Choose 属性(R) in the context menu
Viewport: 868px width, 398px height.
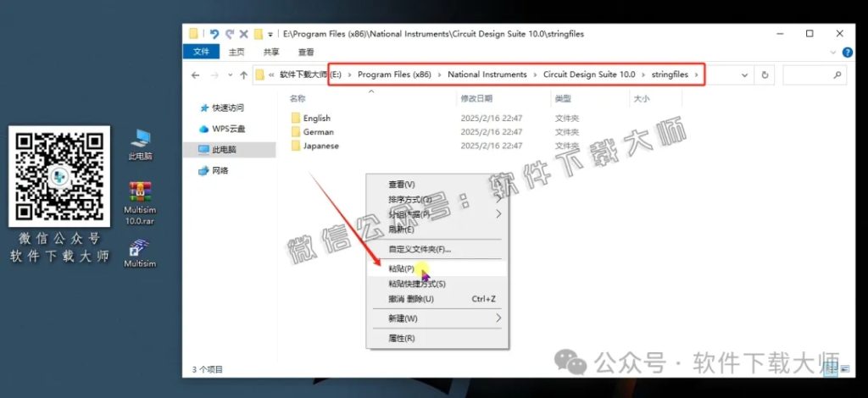[x=437, y=339]
